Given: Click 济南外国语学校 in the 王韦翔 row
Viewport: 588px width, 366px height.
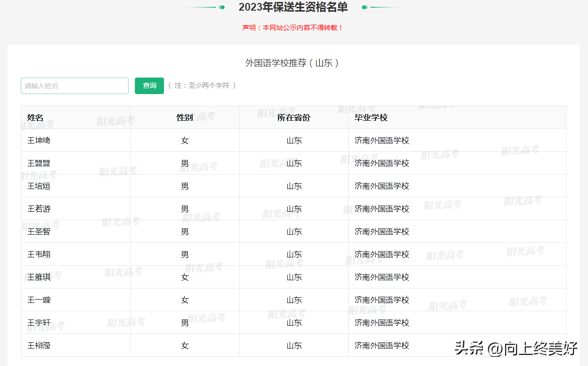Looking at the screenshot, I should pyautogui.click(x=382, y=255).
